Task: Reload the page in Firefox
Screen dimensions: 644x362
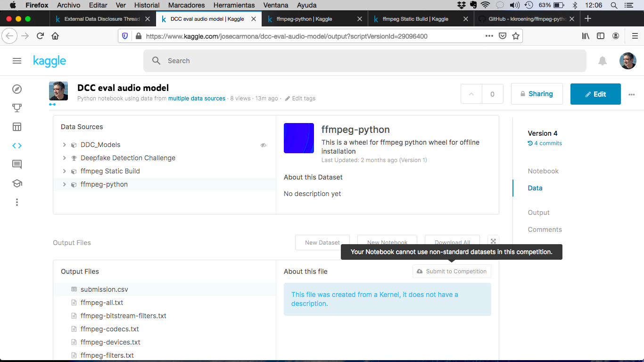Action: pyautogui.click(x=41, y=36)
